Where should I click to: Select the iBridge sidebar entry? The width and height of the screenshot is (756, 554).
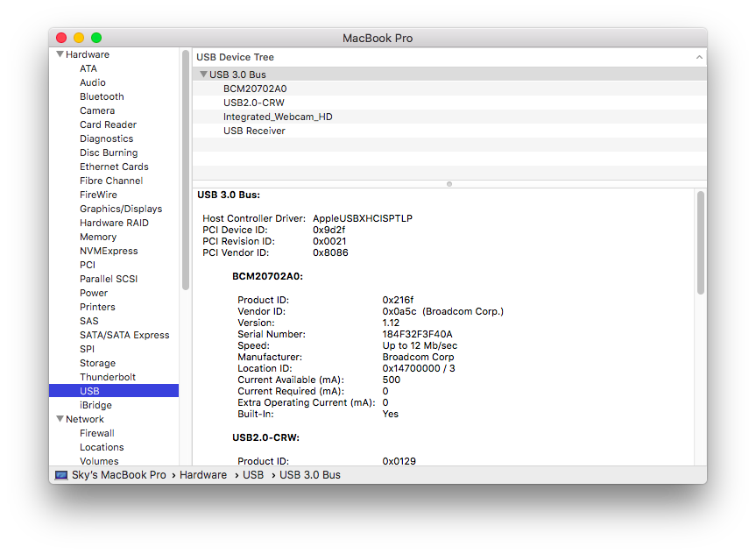tap(95, 405)
